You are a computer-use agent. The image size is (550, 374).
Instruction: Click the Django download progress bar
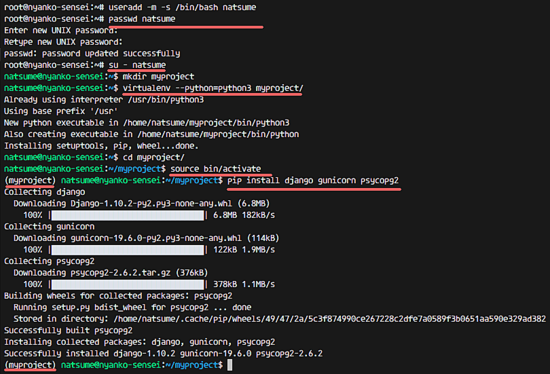click(x=127, y=215)
